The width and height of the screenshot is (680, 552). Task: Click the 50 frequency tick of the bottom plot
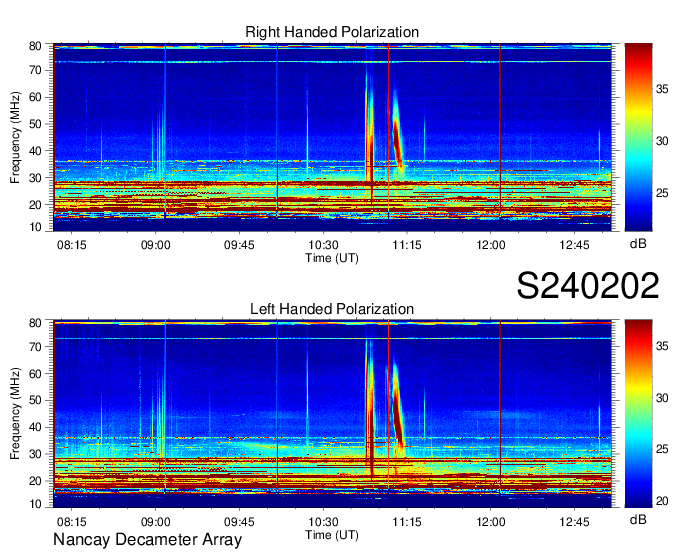tap(35, 400)
